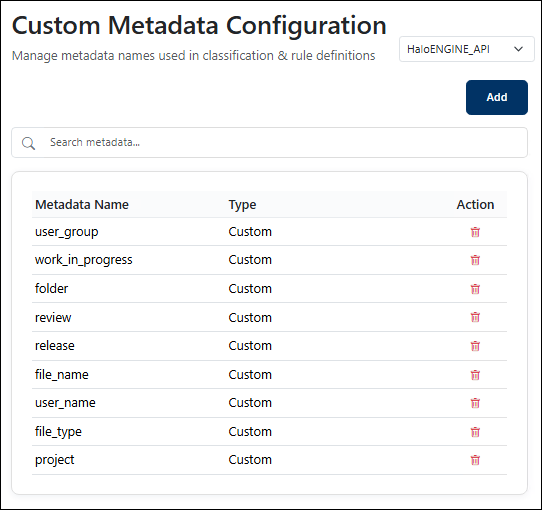
Task: Delete the release metadata entry
Action: (x=475, y=346)
